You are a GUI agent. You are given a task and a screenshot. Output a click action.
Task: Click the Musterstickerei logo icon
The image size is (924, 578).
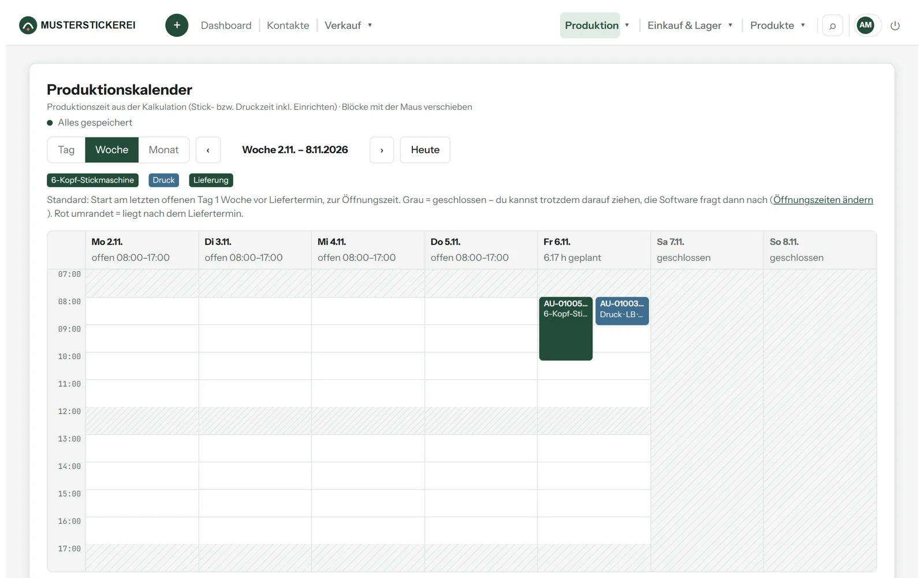28,25
